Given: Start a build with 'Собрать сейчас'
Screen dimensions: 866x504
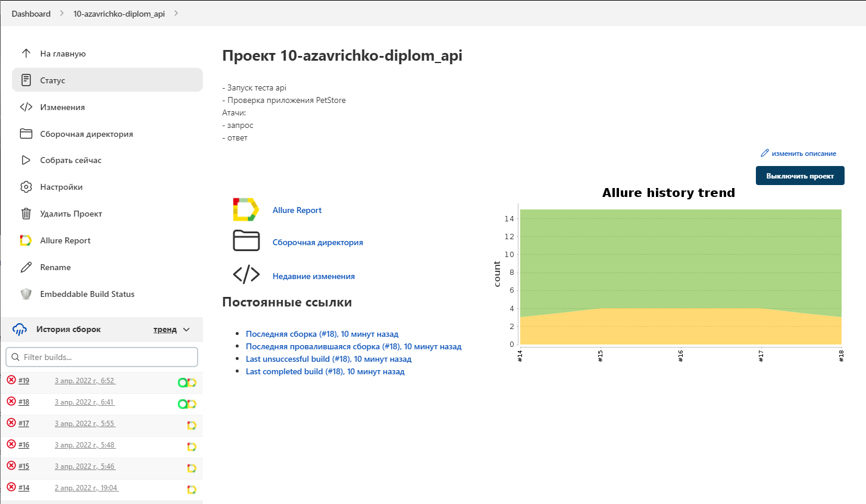Looking at the screenshot, I should [107, 160].
